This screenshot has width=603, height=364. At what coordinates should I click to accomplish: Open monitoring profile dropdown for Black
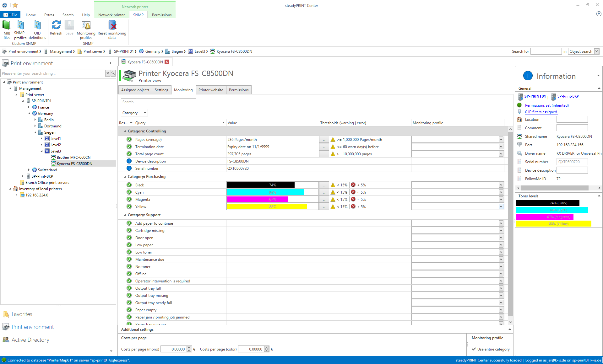(x=501, y=185)
